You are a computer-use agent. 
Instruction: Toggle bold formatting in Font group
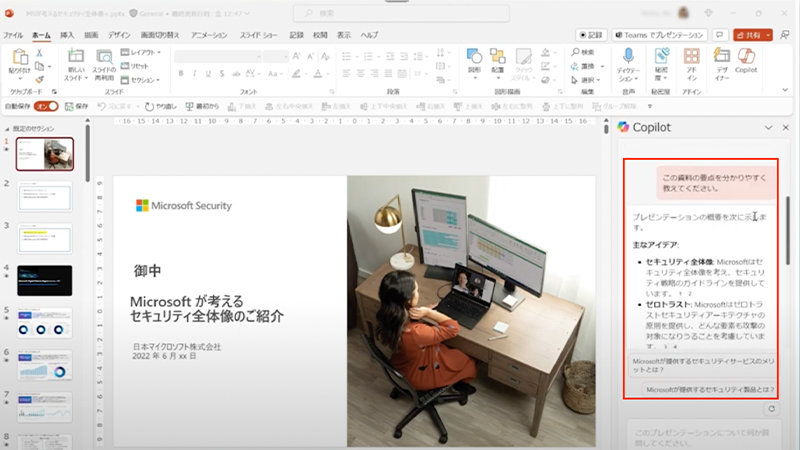pyautogui.click(x=180, y=75)
